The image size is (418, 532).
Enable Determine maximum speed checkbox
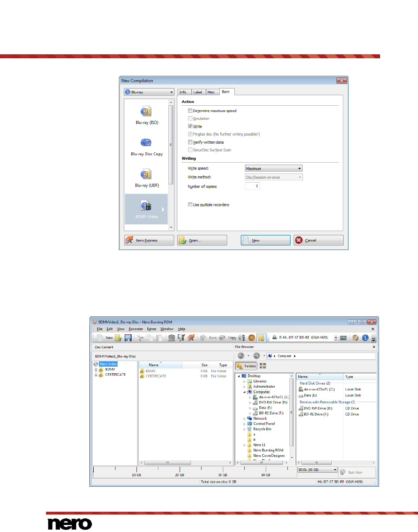[x=190, y=111]
